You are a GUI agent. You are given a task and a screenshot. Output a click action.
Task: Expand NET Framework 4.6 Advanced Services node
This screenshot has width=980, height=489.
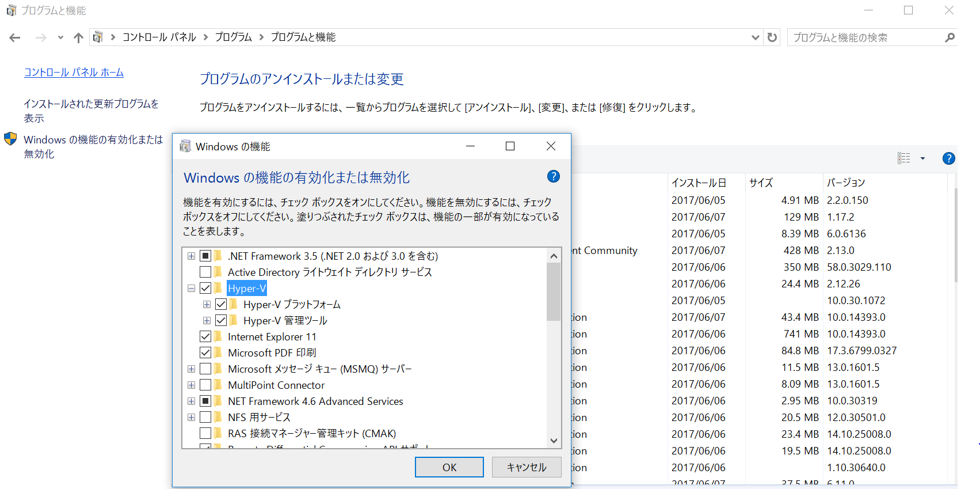(x=191, y=401)
